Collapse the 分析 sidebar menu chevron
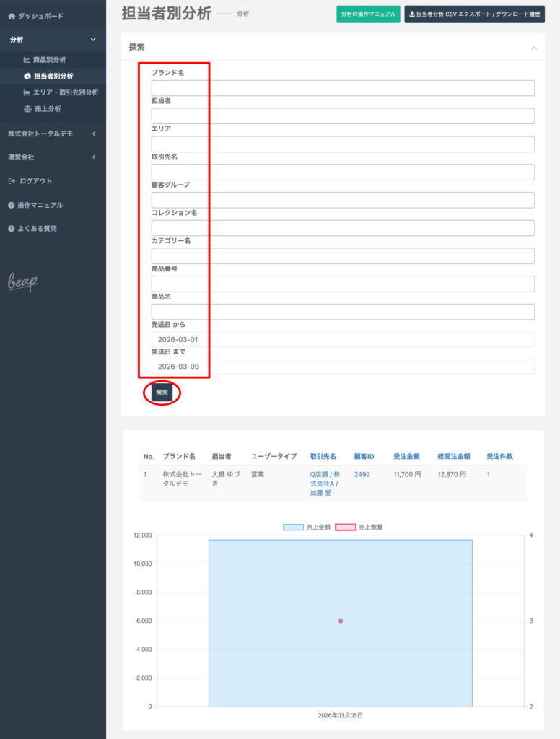Viewport: 560px width, 739px height. tap(93, 40)
